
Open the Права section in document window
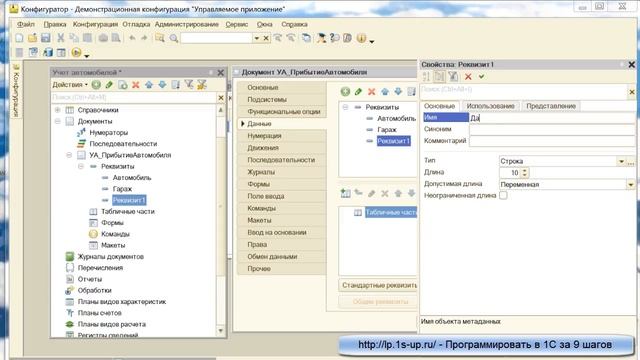point(282,244)
